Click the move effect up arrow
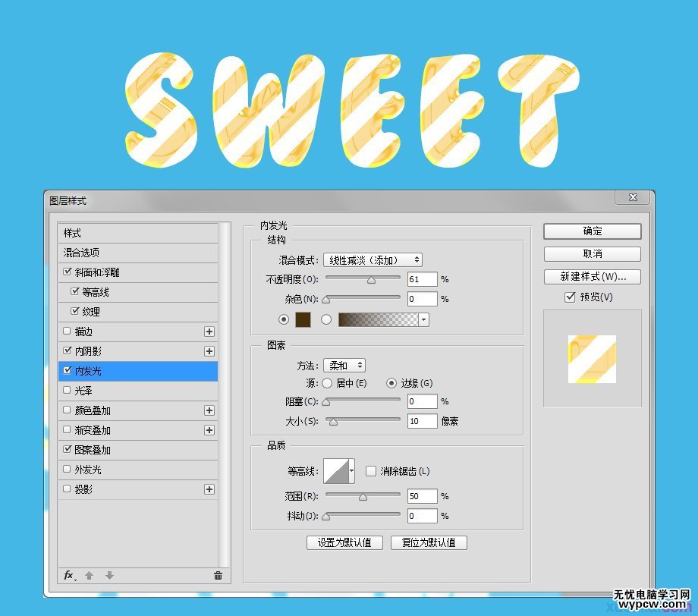698x616 pixels. pos(89,576)
